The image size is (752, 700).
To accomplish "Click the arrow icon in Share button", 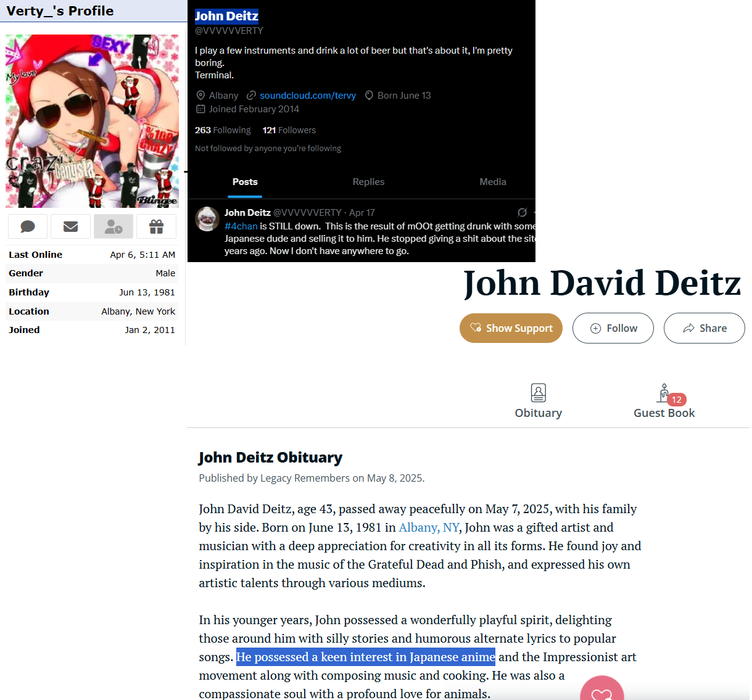I will [x=688, y=328].
